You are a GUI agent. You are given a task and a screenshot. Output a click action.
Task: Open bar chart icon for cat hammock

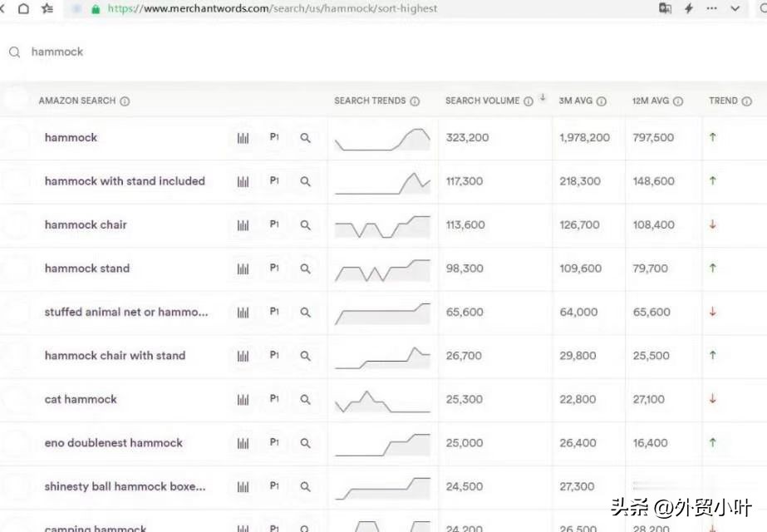(x=243, y=400)
